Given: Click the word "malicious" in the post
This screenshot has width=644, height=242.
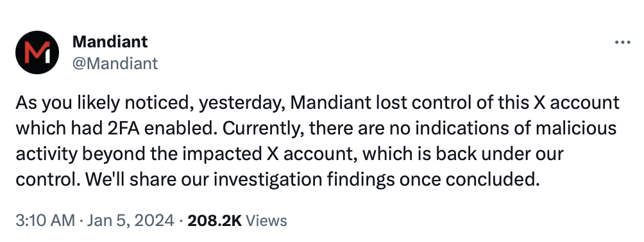Looking at the screenshot, I should click(x=575, y=128).
